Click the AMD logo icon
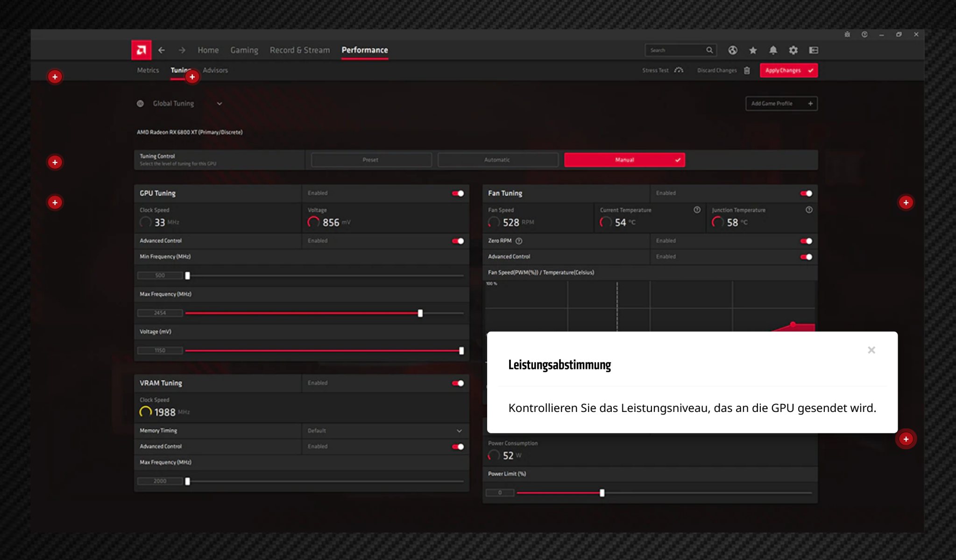The width and height of the screenshot is (956, 560). 141,50
